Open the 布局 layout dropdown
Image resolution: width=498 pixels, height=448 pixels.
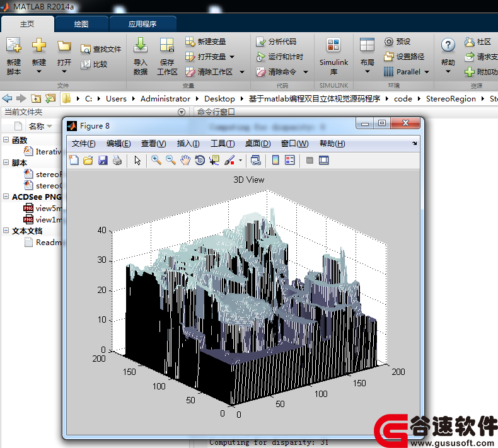[367, 72]
